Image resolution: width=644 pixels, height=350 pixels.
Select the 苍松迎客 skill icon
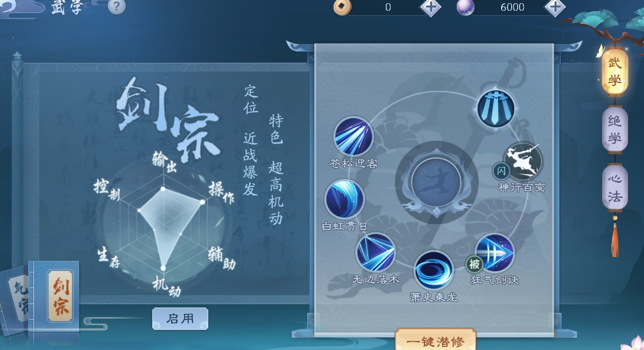(x=353, y=136)
